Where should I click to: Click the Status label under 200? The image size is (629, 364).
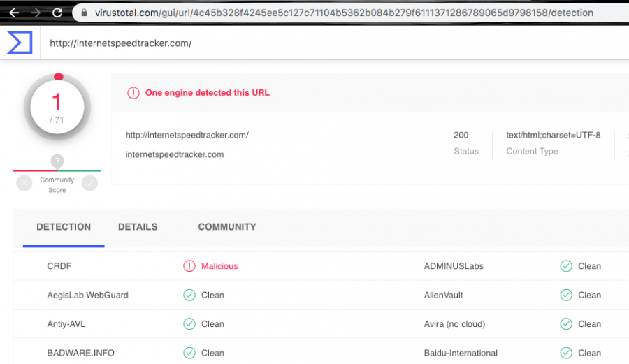point(466,151)
